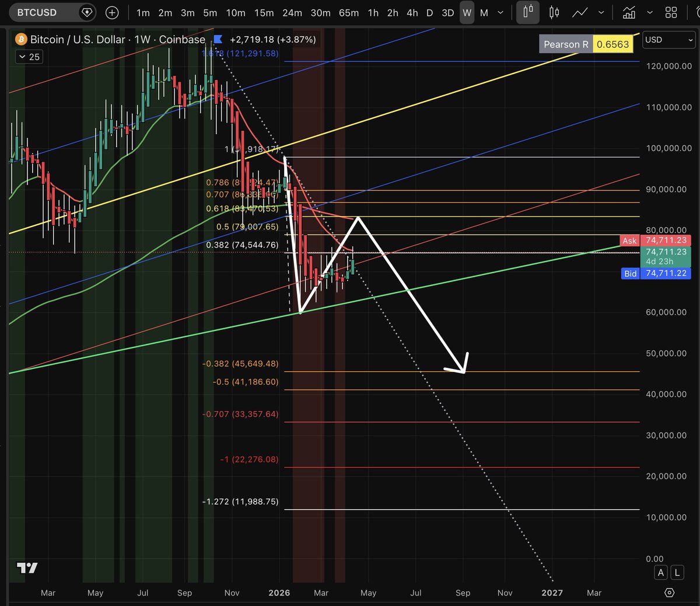The width and height of the screenshot is (700, 606).
Task: Click the 2026 label on the time axis
Action: (x=279, y=593)
